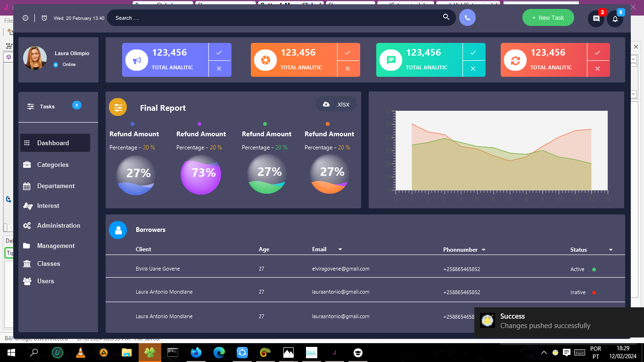Open the Users section in the sidebar

(x=45, y=281)
